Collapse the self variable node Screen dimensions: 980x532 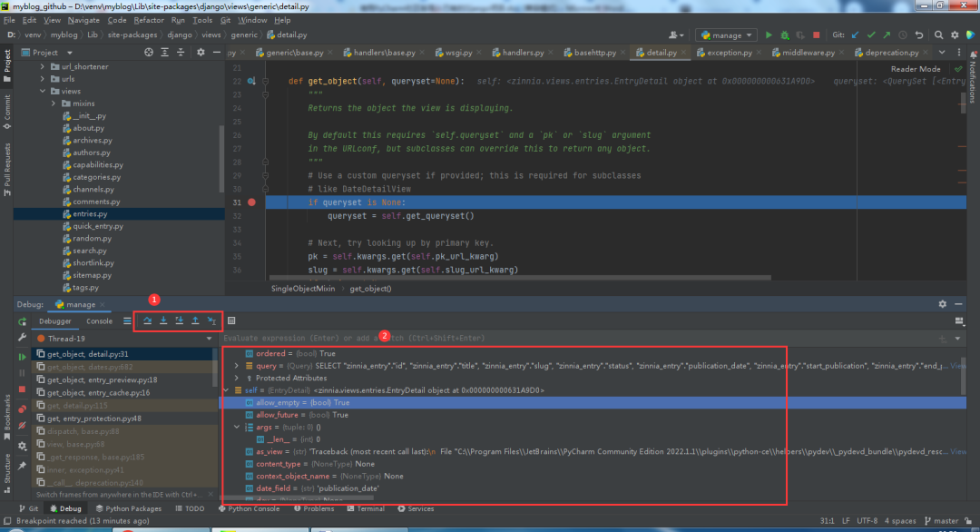tap(226, 390)
